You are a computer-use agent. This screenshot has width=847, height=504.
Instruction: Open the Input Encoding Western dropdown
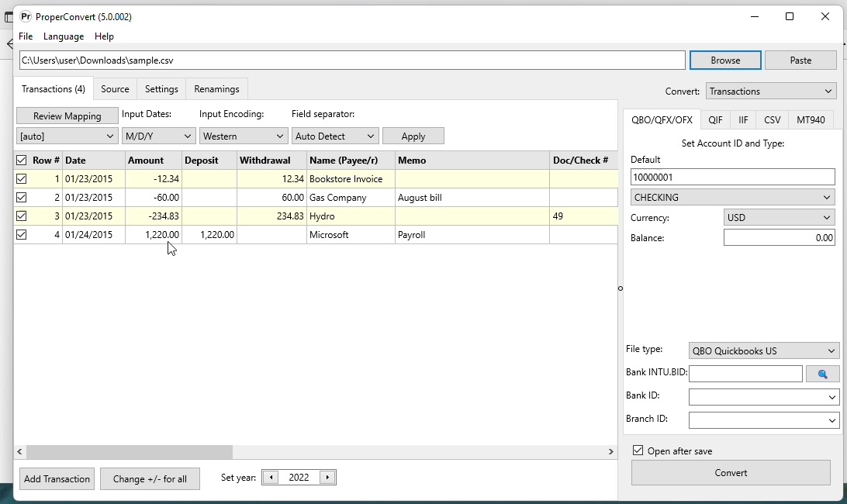[x=243, y=136]
